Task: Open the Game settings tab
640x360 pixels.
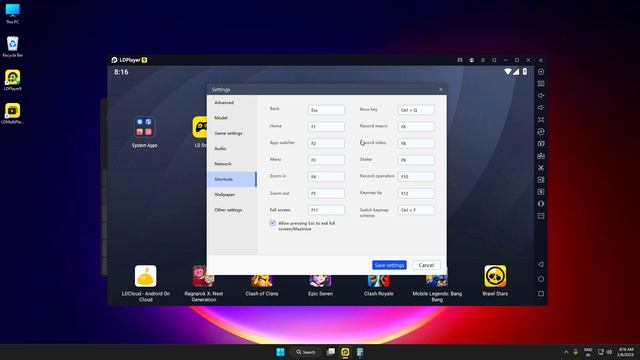Action: tap(232, 133)
